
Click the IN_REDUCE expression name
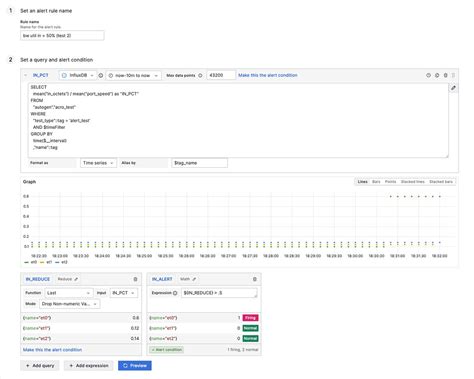[38, 279]
